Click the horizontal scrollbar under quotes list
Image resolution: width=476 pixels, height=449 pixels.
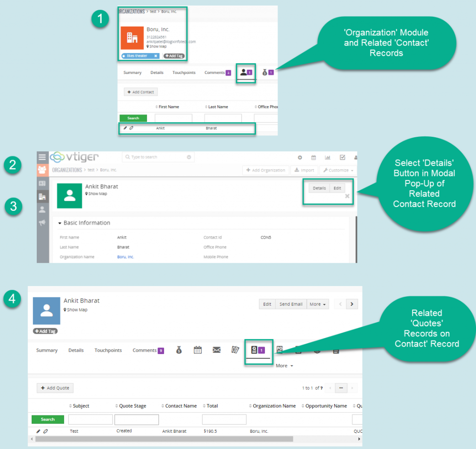(164, 439)
